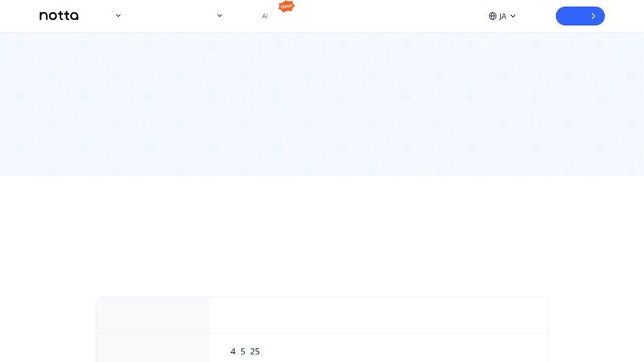
Task: Click the pale blue hero banner
Action: coord(322,104)
